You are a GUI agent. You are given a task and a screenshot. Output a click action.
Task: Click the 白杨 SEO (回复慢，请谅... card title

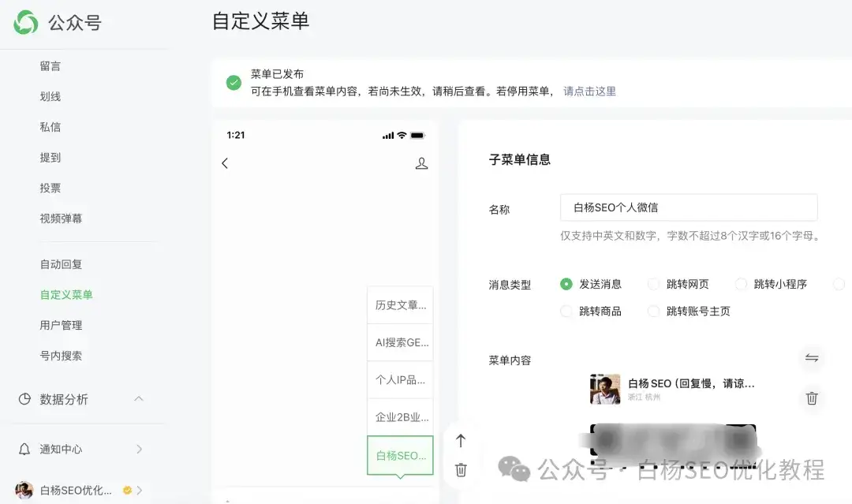click(x=691, y=383)
